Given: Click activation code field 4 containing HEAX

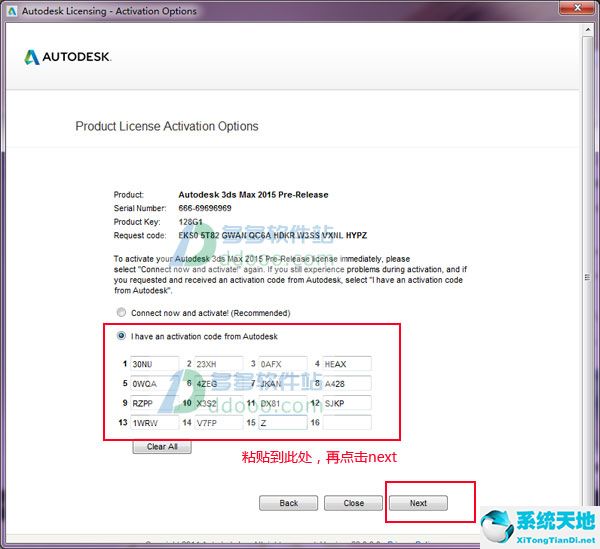Looking at the screenshot, I should point(347,363).
